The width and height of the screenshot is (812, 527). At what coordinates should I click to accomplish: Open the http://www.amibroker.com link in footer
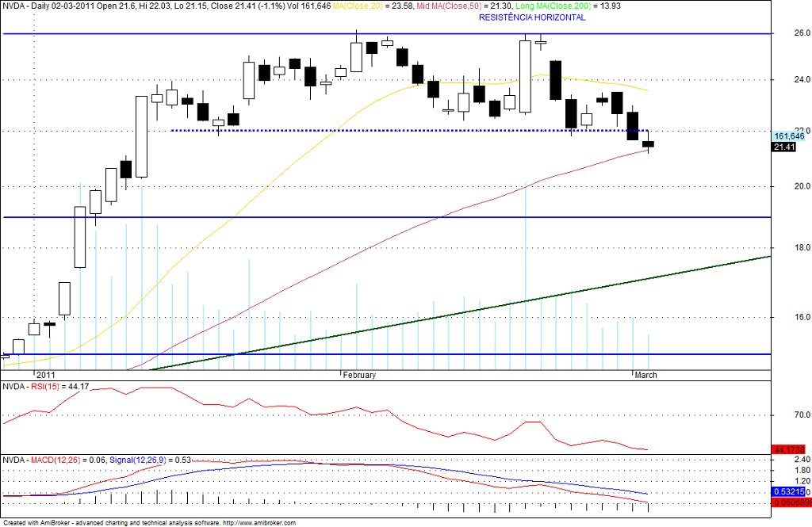pyautogui.click(x=259, y=523)
